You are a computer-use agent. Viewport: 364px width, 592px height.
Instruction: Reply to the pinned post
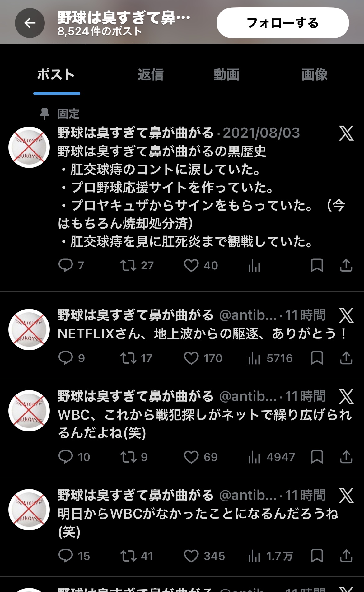(66, 265)
